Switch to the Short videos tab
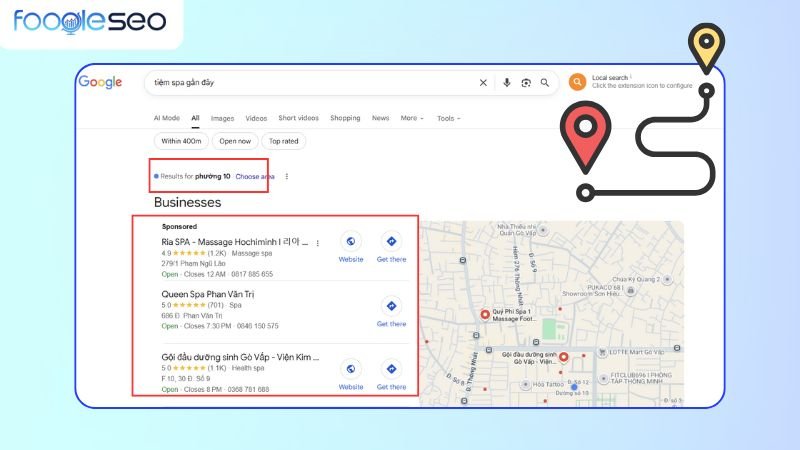The width and height of the screenshot is (800, 450). click(298, 118)
